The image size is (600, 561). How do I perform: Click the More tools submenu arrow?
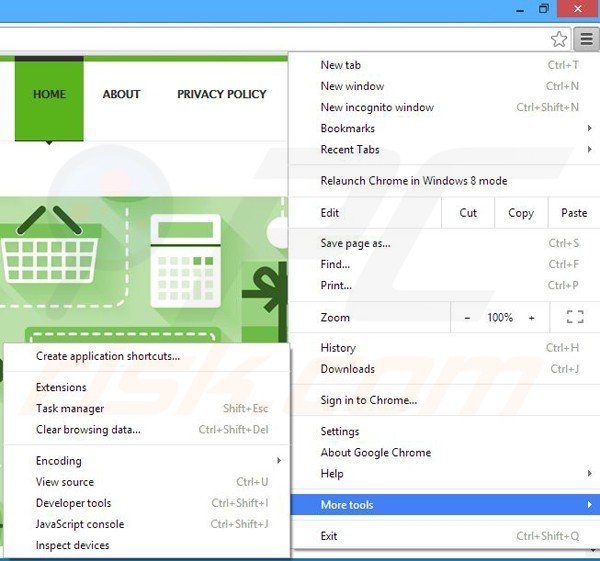point(590,505)
